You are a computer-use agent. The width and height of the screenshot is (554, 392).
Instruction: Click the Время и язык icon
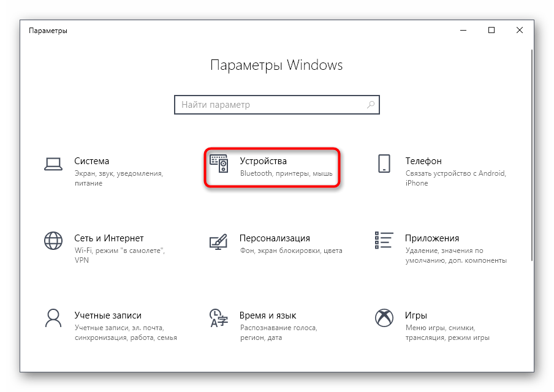tap(219, 318)
